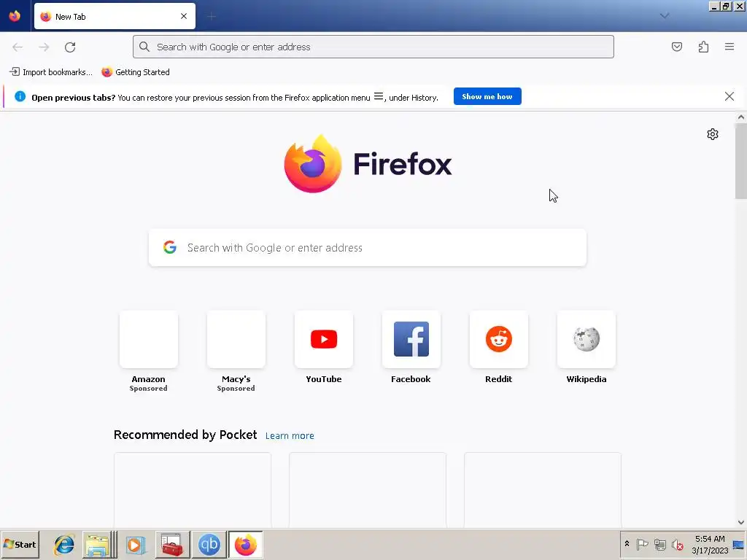747x560 pixels.
Task: Click the Show Desktop icon next to the clock
Action: (x=739, y=545)
